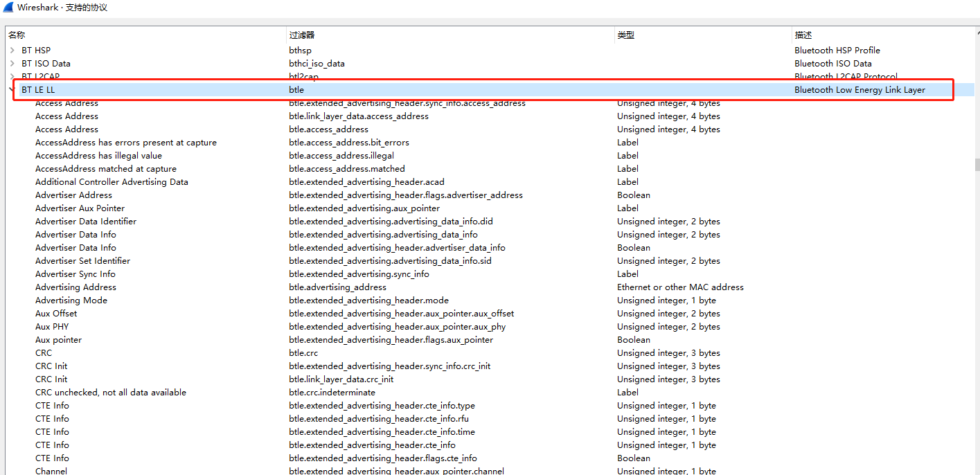Click btle.extended_advertising_header.advertiser_data_info filter

coord(397,248)
